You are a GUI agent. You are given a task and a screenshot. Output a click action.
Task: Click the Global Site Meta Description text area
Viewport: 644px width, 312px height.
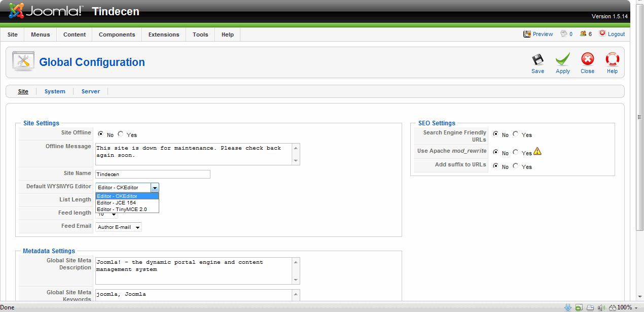[194, 271]
